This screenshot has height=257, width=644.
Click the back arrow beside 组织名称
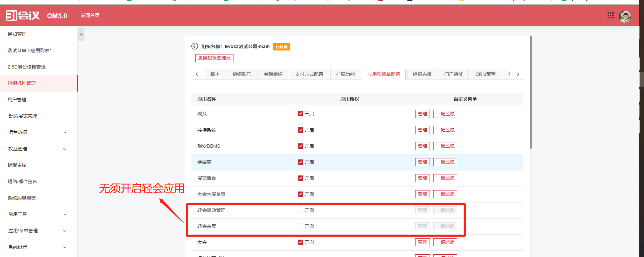(195, 46)
